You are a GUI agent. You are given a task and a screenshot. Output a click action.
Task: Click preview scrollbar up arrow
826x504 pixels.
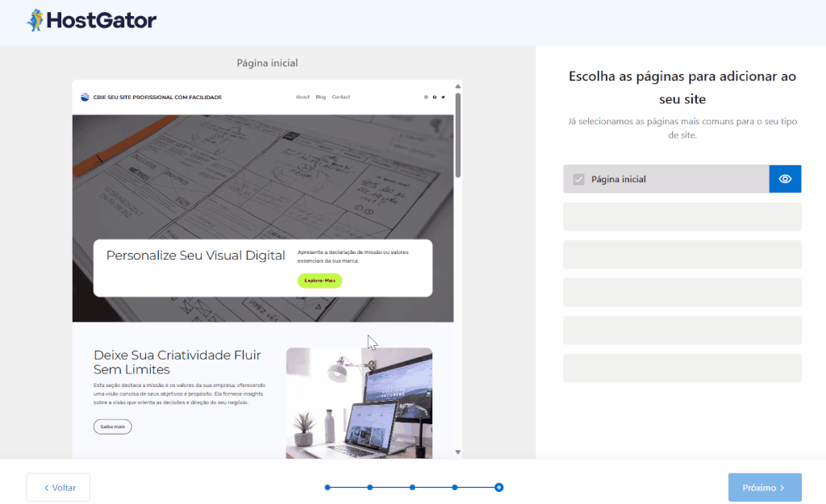coord(458,85)
